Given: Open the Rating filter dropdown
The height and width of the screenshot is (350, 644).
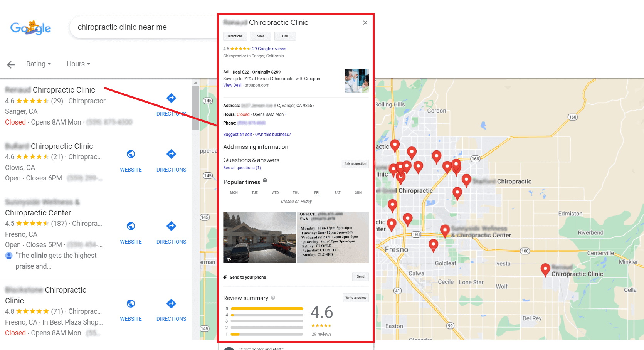Looking at the screenshot, I should pyautogui.click(x=39, y=64).
